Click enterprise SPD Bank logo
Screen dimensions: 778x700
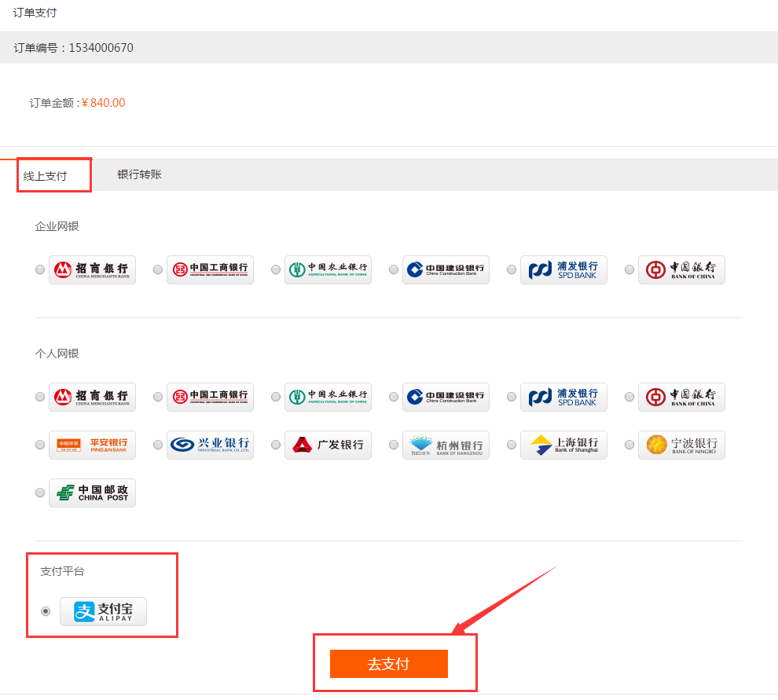coord(563,269)
